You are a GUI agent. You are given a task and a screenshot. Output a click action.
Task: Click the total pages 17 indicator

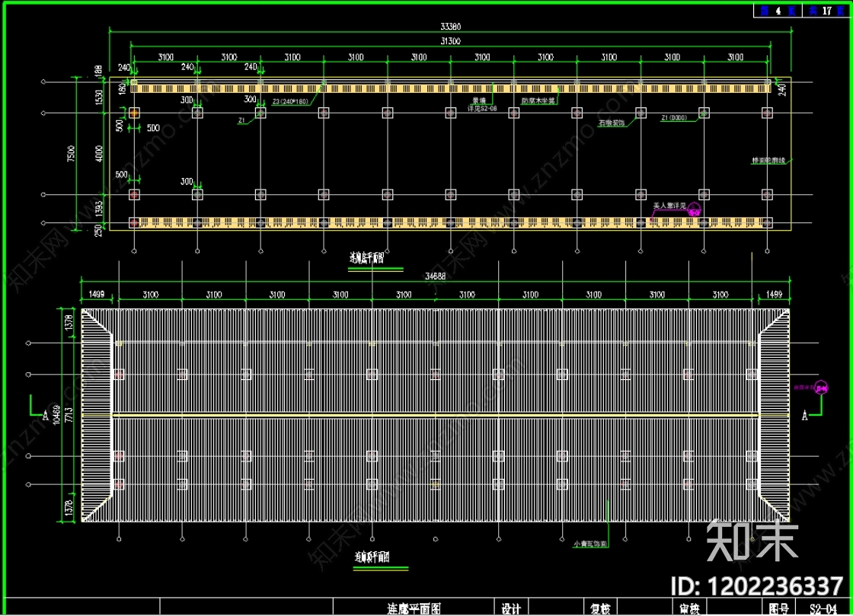pos(826,11)
